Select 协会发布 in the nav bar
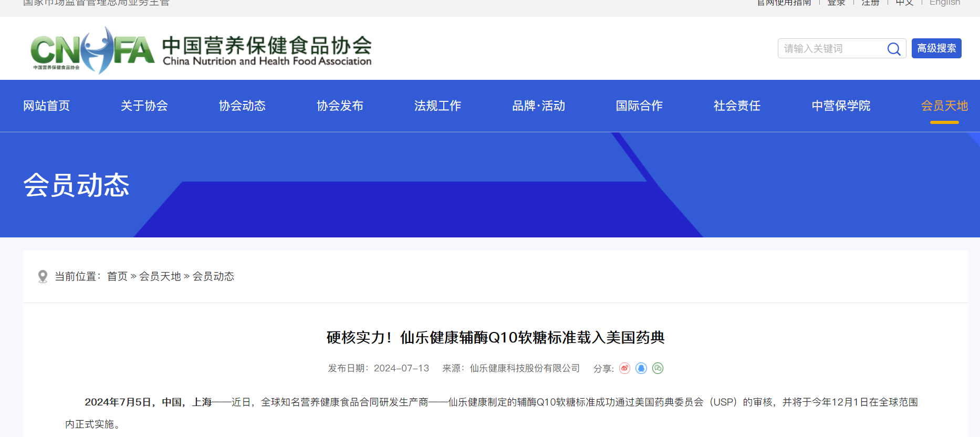Viewport: 980px width, 437px height. (x=340, y=106)
